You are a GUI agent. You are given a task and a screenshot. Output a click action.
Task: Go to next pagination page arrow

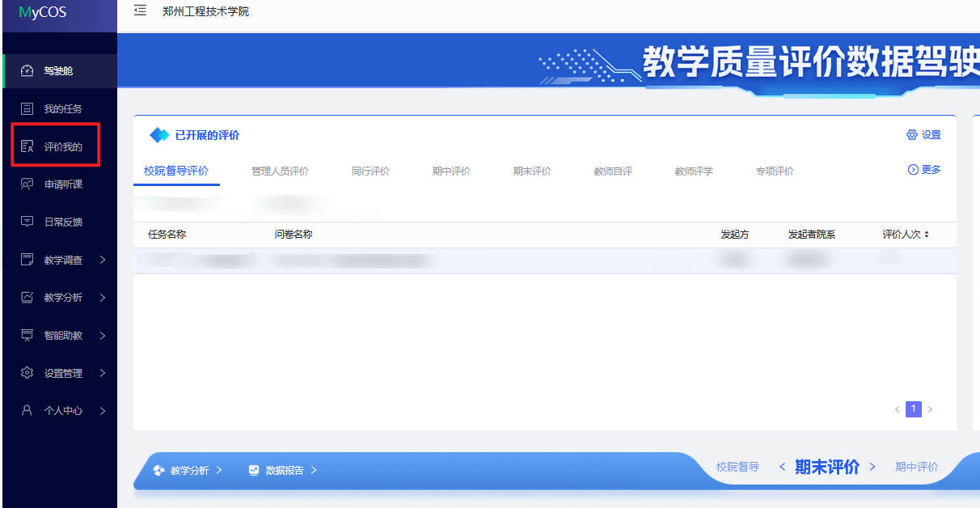[x=930, y=409]
